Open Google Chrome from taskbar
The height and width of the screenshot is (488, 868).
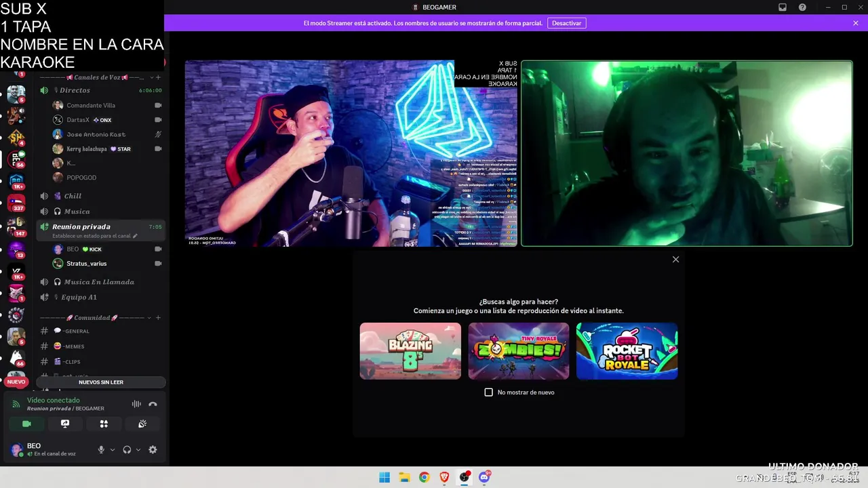pos(424,477)
